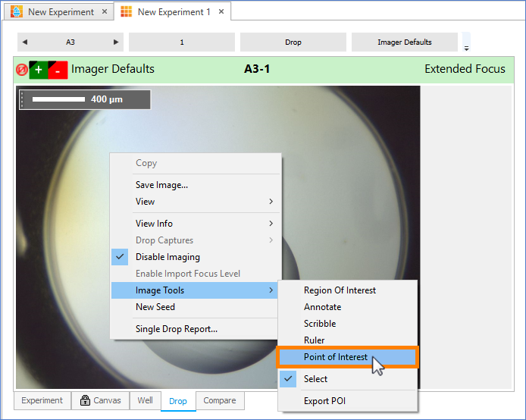Click the Extended Focus label
Image resolution: width=526 pixels, height=420 pixels.
pyautogui.click(x=465, y=69)
